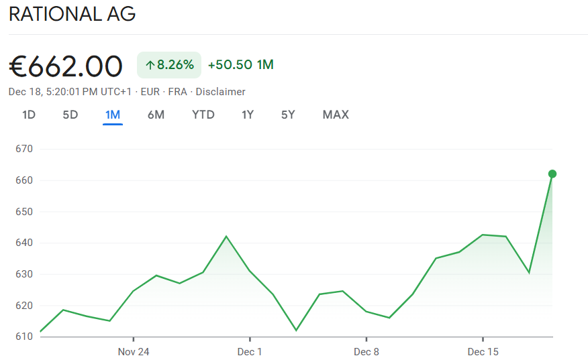
Task: Click the Dec 8 date label
Action: 366,352
